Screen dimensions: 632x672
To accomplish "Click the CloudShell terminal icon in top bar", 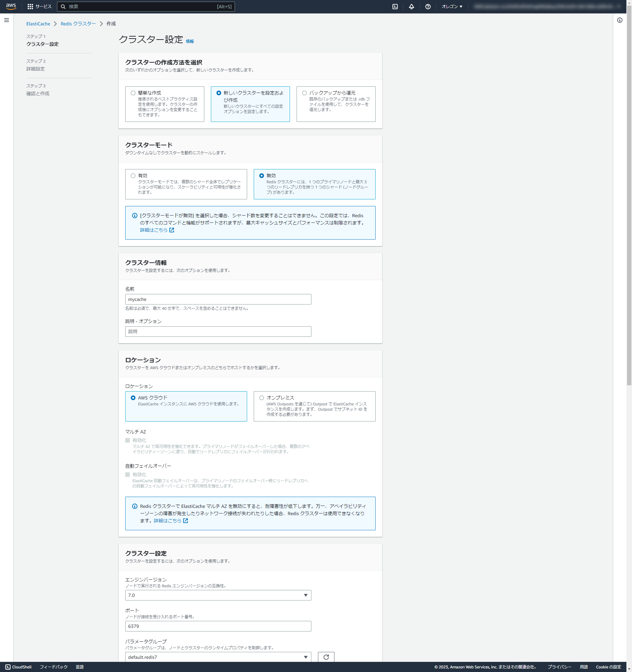I will coord(395,6).
